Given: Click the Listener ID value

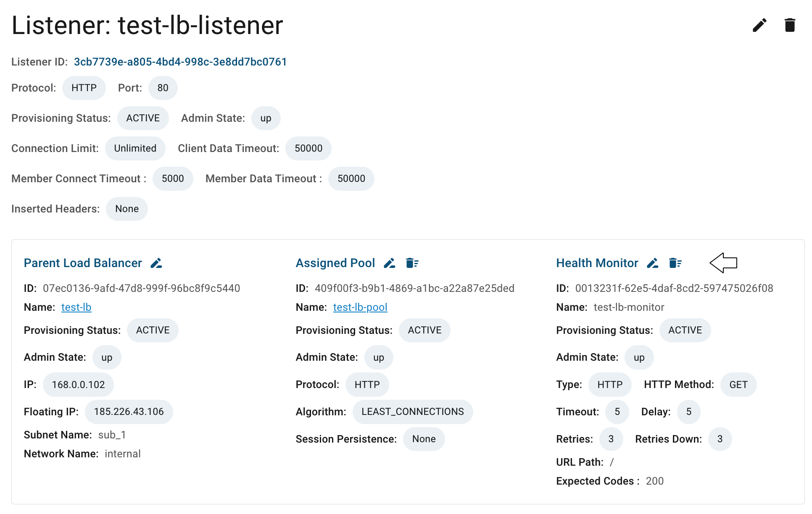Looking at the screenshot, I should [x=180, y=62].
